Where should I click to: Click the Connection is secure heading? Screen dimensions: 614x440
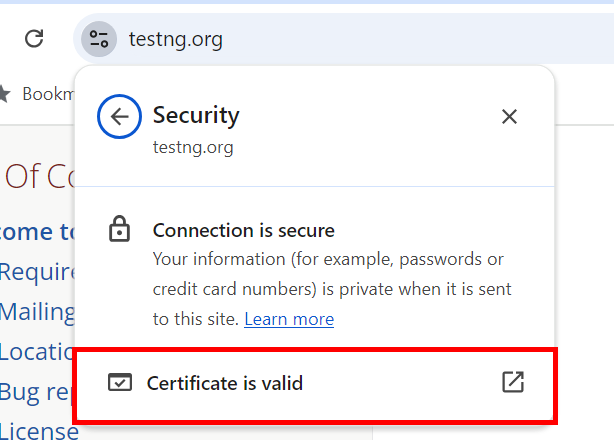[x=243, y=231]
